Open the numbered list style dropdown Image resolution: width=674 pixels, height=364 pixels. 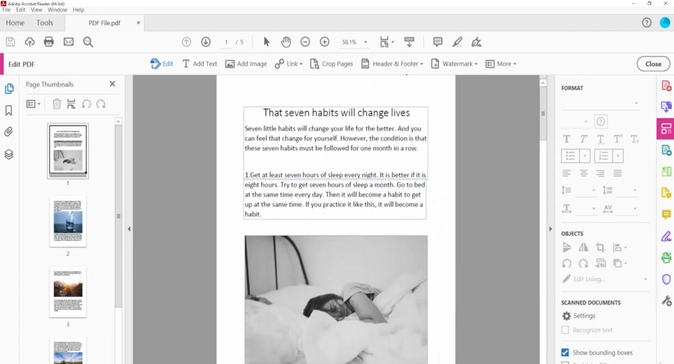pos(618,156)
